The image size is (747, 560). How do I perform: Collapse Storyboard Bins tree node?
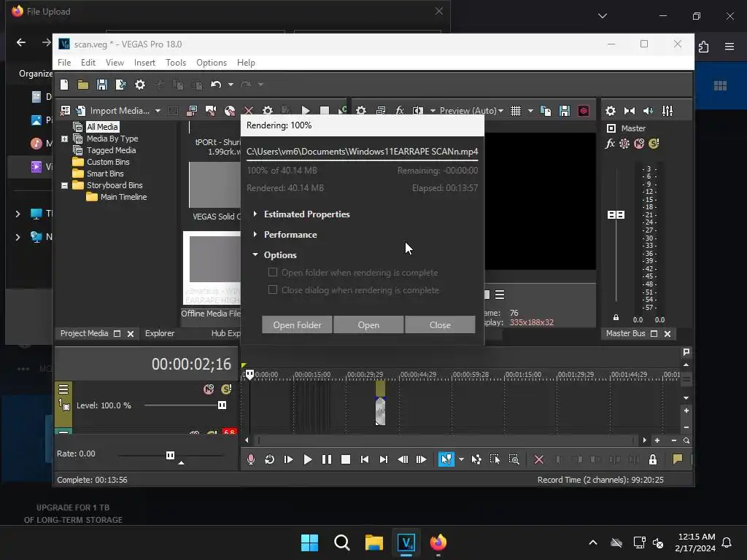[x=64, y=185]
